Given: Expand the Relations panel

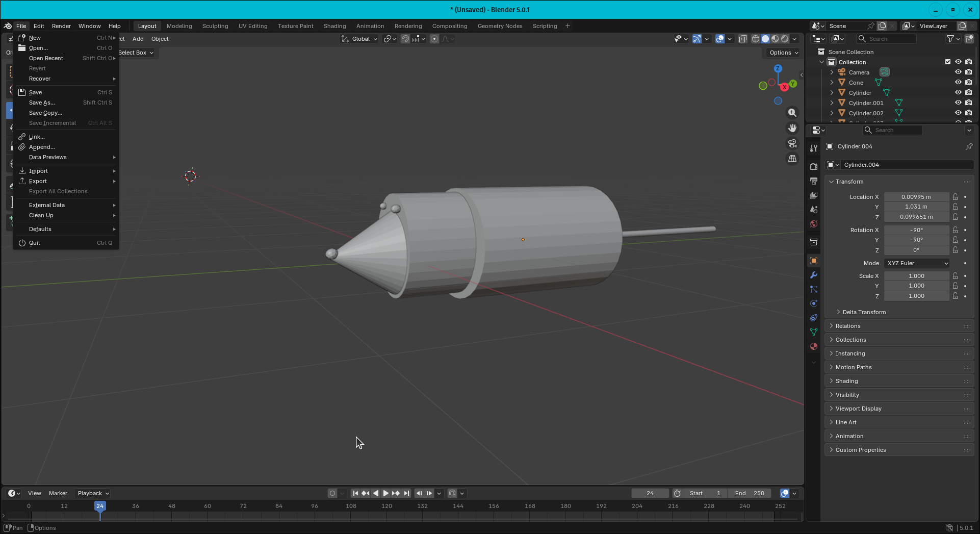Looking at the screenshot, I should (848, 326).
